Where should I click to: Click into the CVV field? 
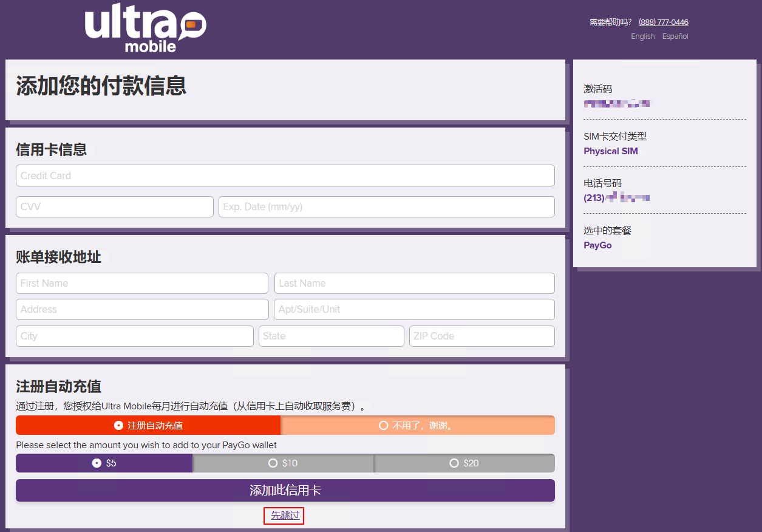[114, 206]
